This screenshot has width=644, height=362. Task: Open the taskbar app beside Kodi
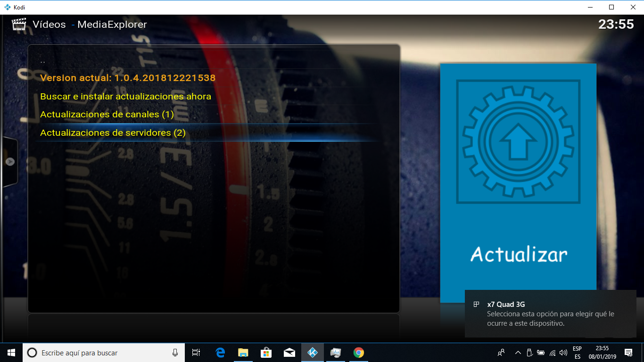(x=335, y=353)
